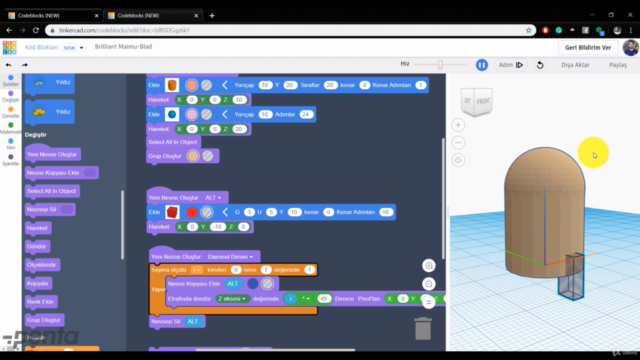The height and width of the screenshot is (360, 640).
Task: Open the Veri category in sidebar
Action: pos(11,144)
